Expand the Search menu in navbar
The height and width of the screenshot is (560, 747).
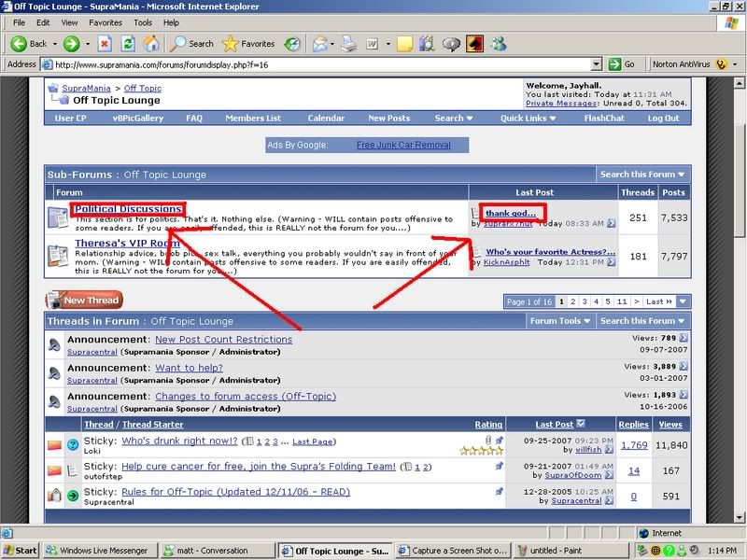click(454, 119)
